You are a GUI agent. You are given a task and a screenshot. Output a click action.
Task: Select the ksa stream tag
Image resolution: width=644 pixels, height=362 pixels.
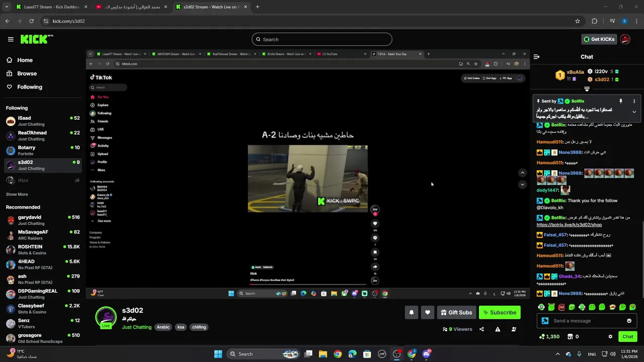(x=181, y=327)
